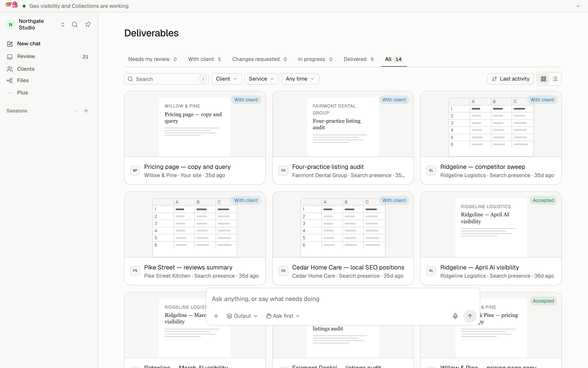Image resolution: width=588 pixels, height=368 pixels.
Task: Open Review in the sidebar
Action: [x=49, y=56]
